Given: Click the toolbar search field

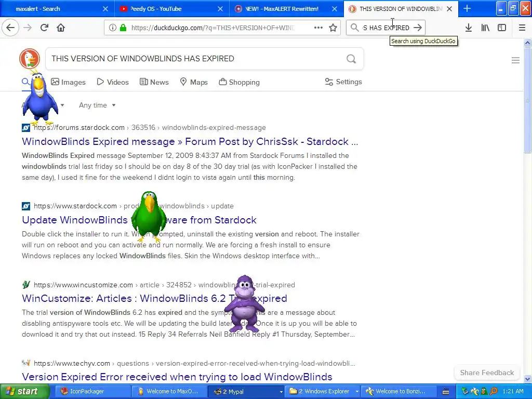Looking at the screenshot, I should tap(386, 28).
